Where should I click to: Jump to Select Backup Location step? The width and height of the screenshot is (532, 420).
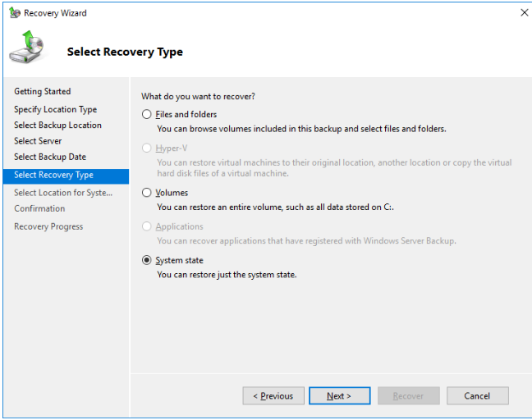coord(57,125)
